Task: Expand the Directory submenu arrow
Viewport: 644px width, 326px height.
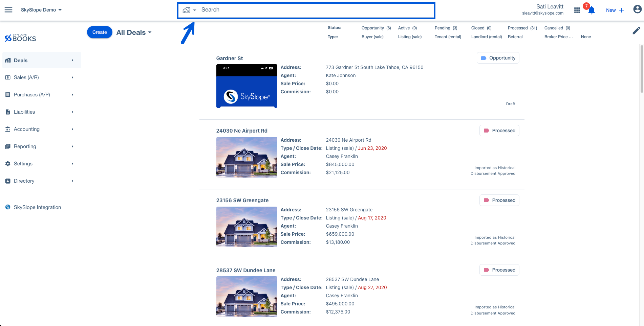Action: click(72, 181)
